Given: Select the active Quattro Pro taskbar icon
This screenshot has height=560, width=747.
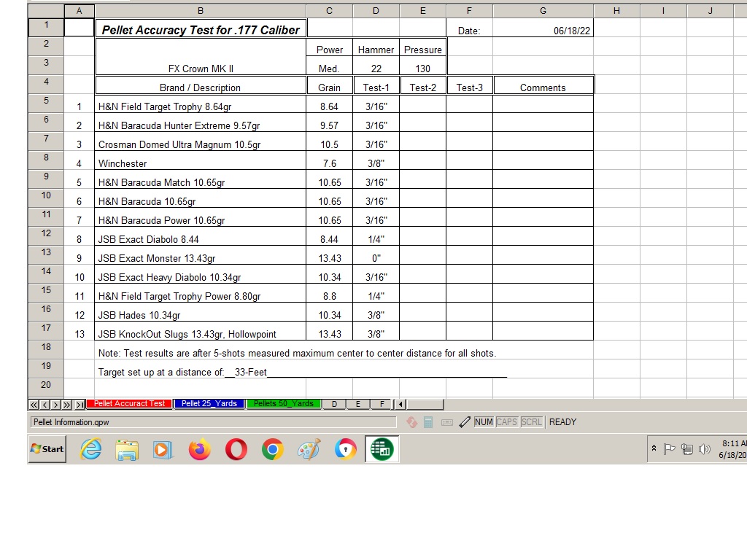Looking at the screenshot, I should (x=382, y=449).
